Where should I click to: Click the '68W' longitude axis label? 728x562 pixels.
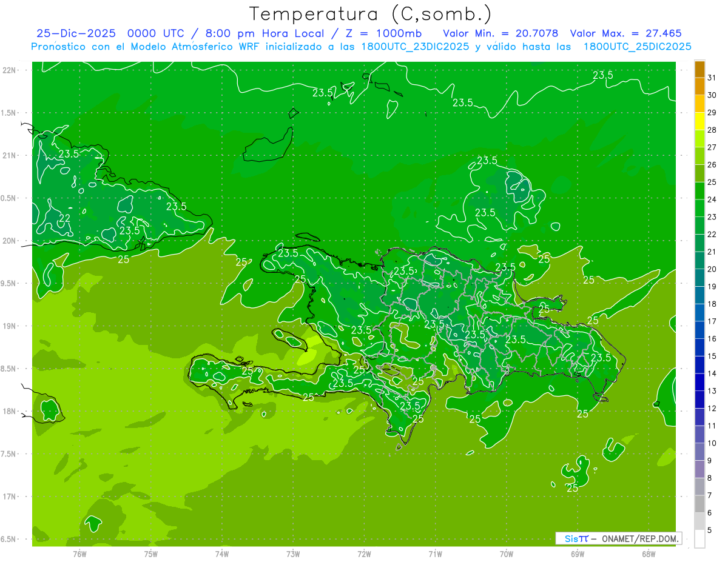pyautogui.click(x=648, y=554)
